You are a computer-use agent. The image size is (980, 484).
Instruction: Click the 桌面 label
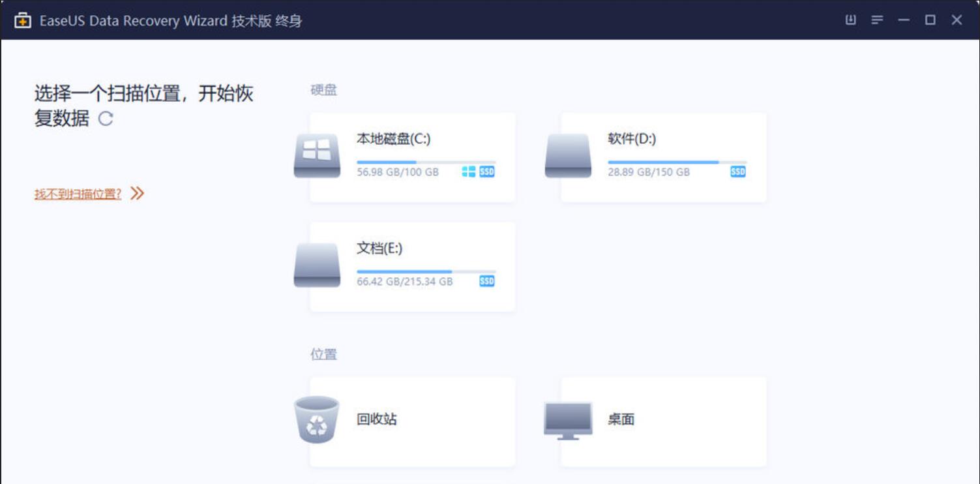click(x=621, y=419)
